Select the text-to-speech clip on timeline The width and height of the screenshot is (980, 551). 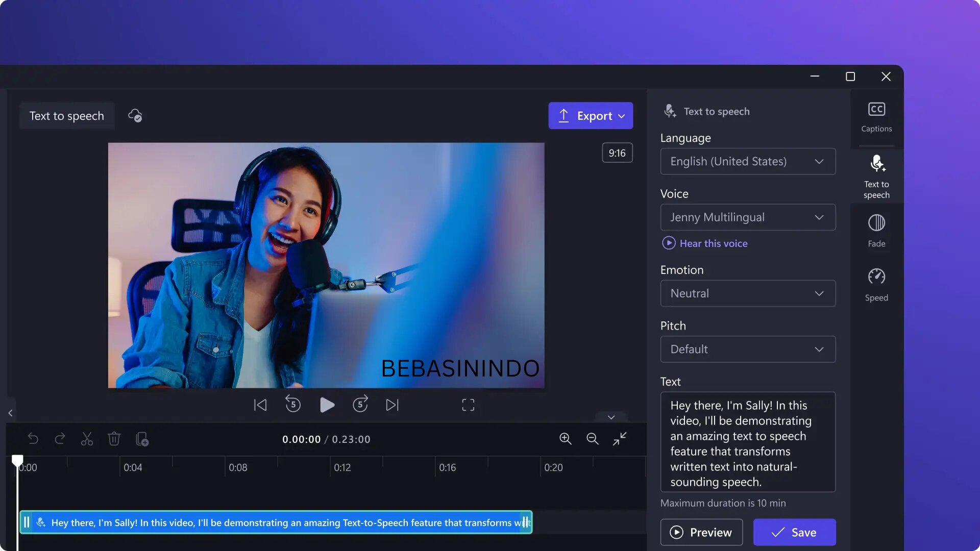point(276,522)
